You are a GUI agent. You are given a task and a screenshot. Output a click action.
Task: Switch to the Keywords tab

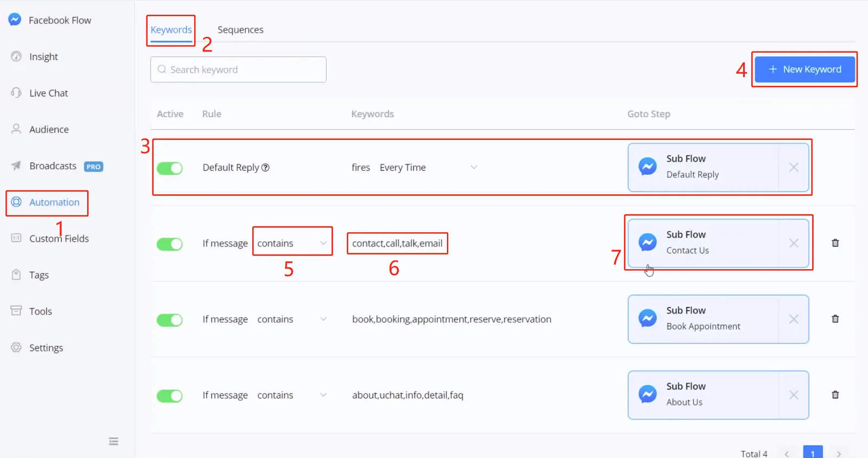(171, 29)
